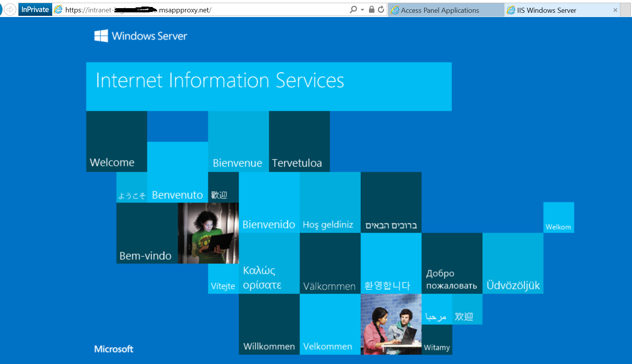This screenshot has height=364, width=632.
Task: Click the photo of woman holding laptop
Action: point(208,233)
